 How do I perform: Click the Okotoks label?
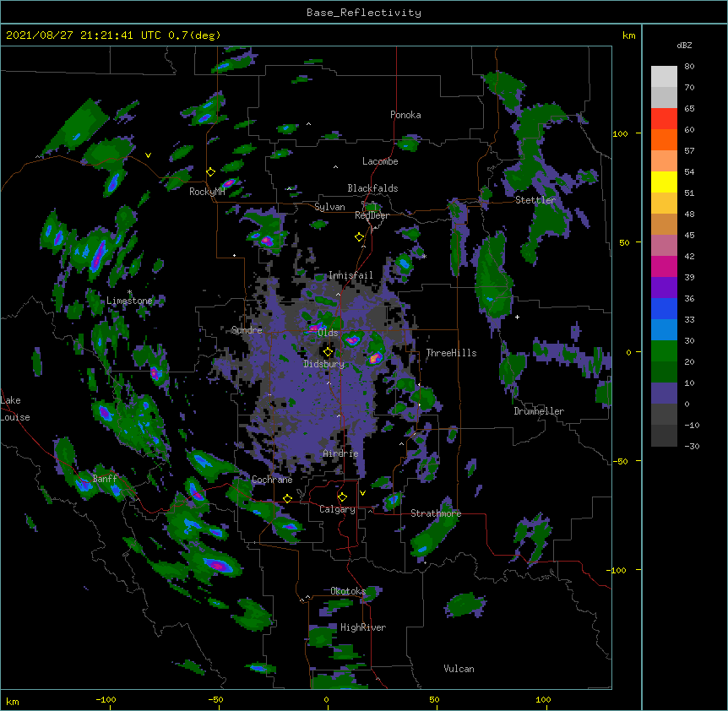348,591
